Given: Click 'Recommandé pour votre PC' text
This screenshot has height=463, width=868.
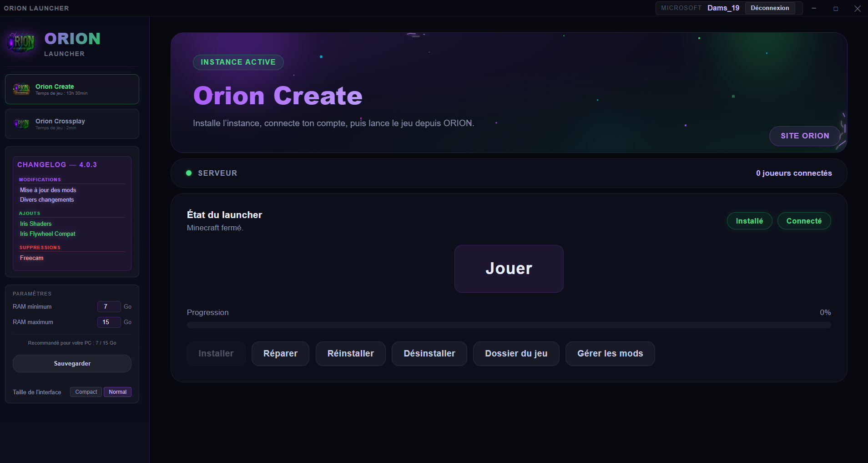Looking at the screenshot, I should [x=72, y=343].
